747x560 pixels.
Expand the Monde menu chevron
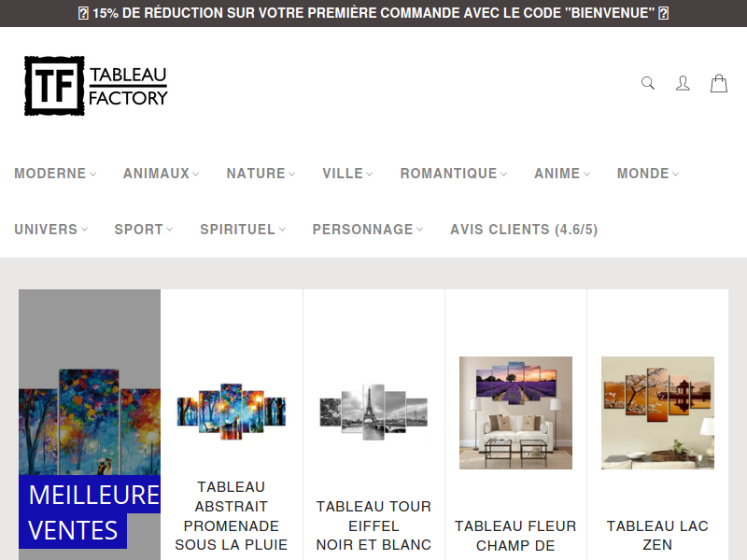tap(675, 174)
